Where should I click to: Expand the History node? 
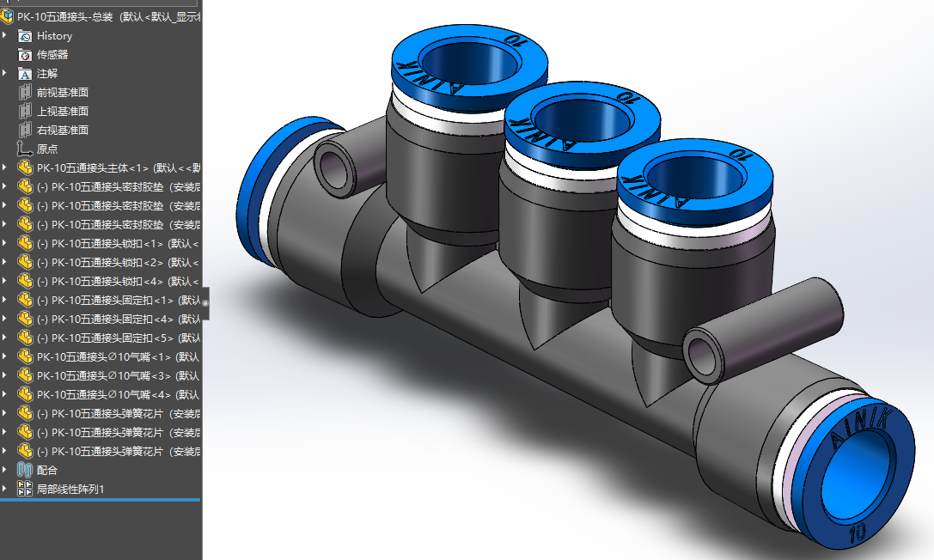click(x=5, y=36)
